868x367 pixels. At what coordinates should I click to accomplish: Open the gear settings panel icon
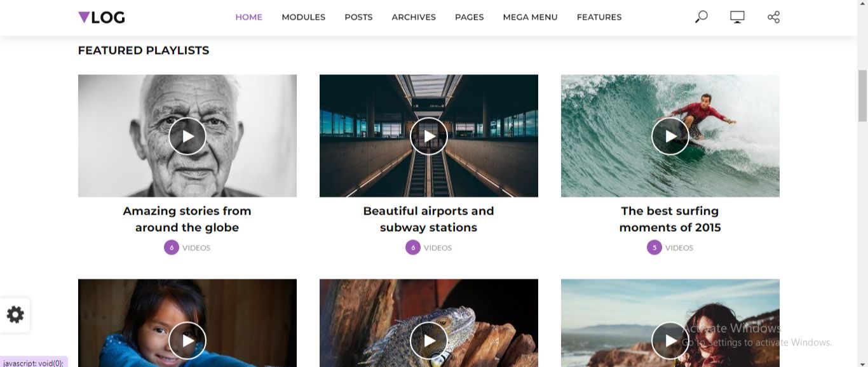point(15,314)
